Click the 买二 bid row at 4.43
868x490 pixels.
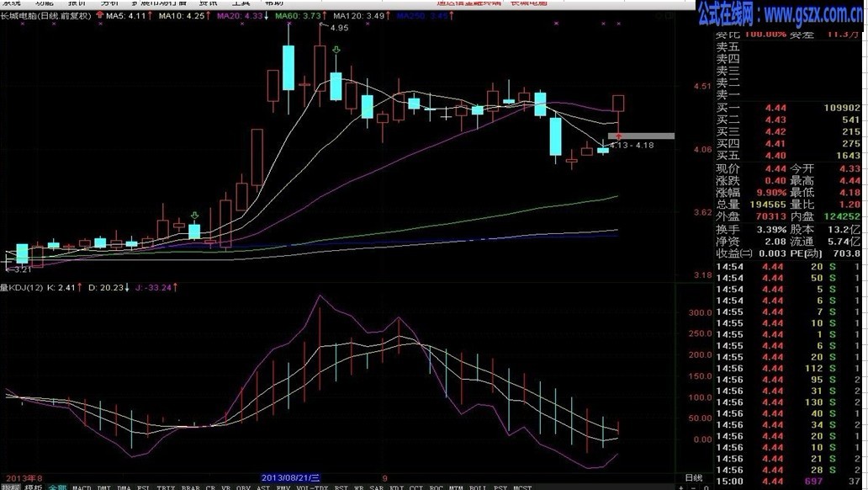pos(788,120)
